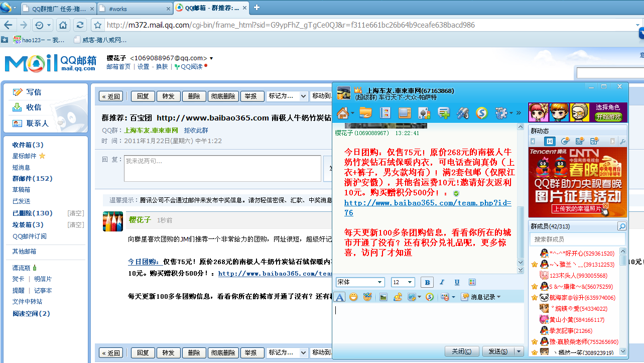Toggle italic text formatting in chat
Image resolution: width=644 pixels, height=363 pixels.
pyautogui.click(x=442, y=282)
